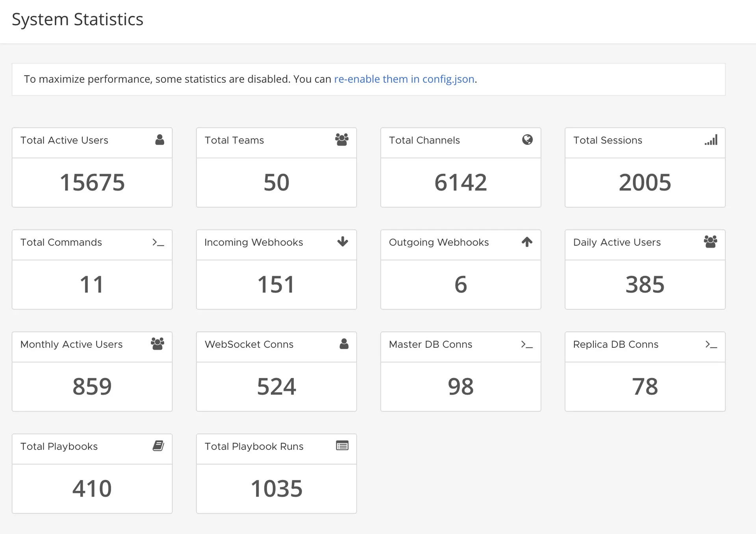Screen dimensions: 756x534
Task: Click the Incoming Webhooks label
Action: coord(254,243)
